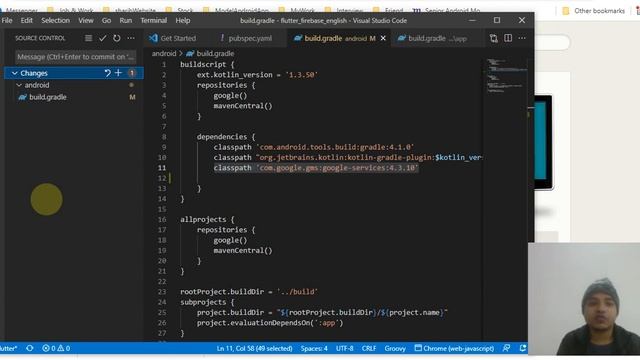The height and width of the screenshot is (360, 640).
Task: Collapse the android folder in changes
Action: 19,85
